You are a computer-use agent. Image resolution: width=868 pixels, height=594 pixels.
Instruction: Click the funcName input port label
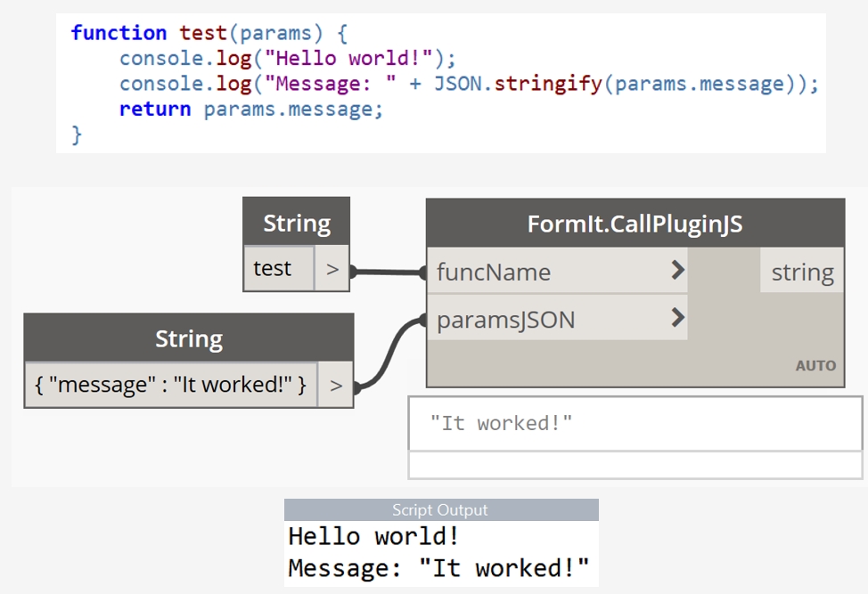click(x=494, y=272)
